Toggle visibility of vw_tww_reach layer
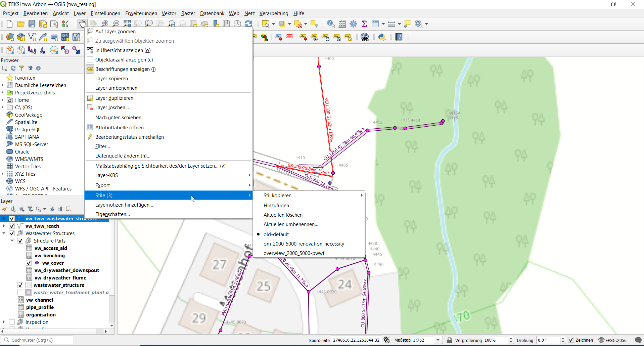The width and height of the screenshot is (644, 346). click(x=12, y=226)
